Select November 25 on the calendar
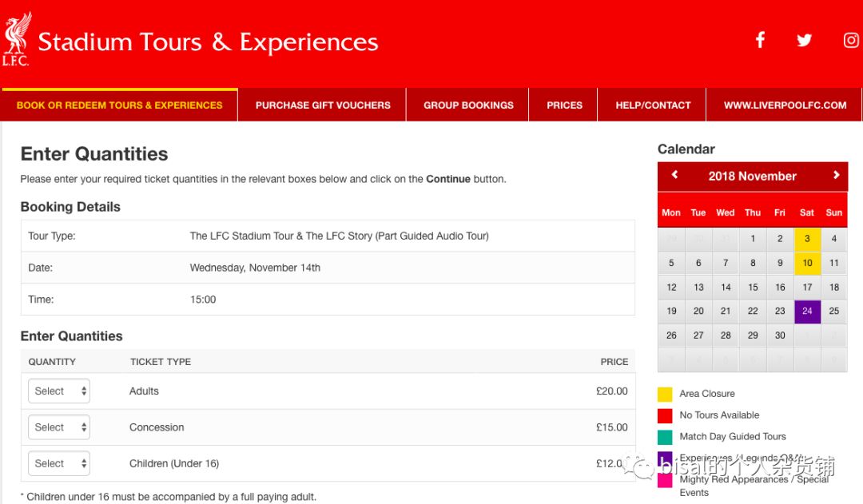 (833, 311)
